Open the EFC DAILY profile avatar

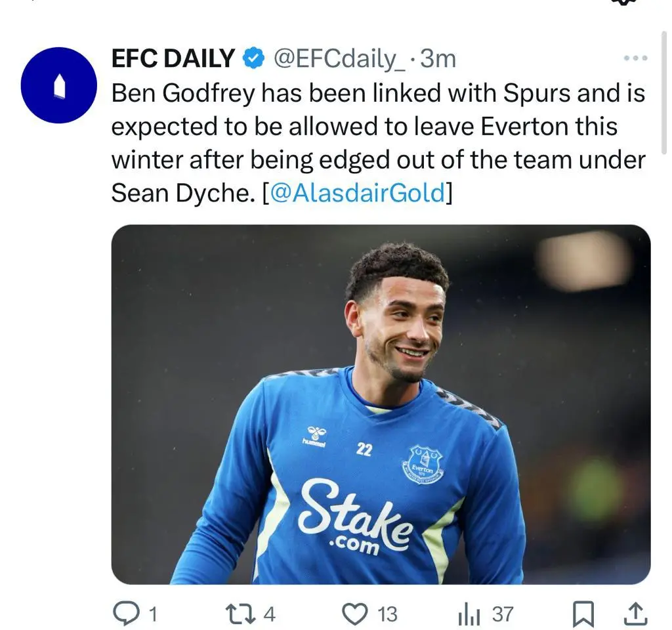(59, 85)
